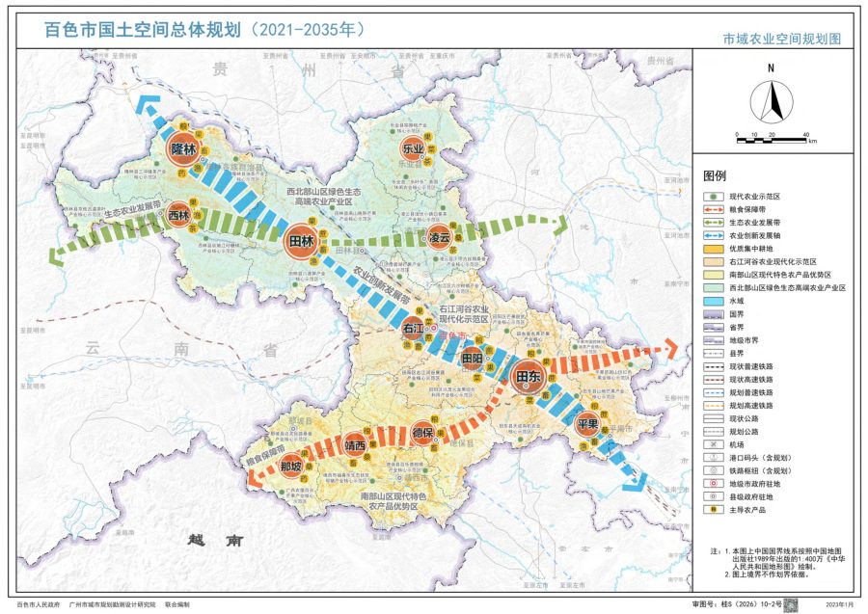This screenshot has width=868, height=614.
Task: Click the 田阳 district circle marker
Action: [472, 358]
